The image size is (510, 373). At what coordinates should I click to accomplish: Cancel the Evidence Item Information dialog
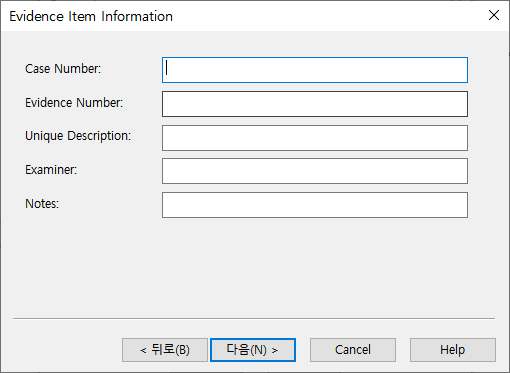point(353,350)
